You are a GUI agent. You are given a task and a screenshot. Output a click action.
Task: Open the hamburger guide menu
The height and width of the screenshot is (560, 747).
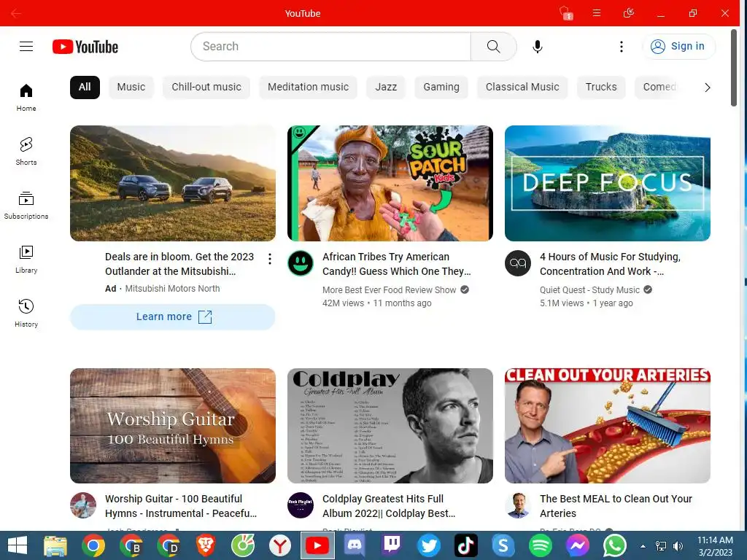(26, 46)
